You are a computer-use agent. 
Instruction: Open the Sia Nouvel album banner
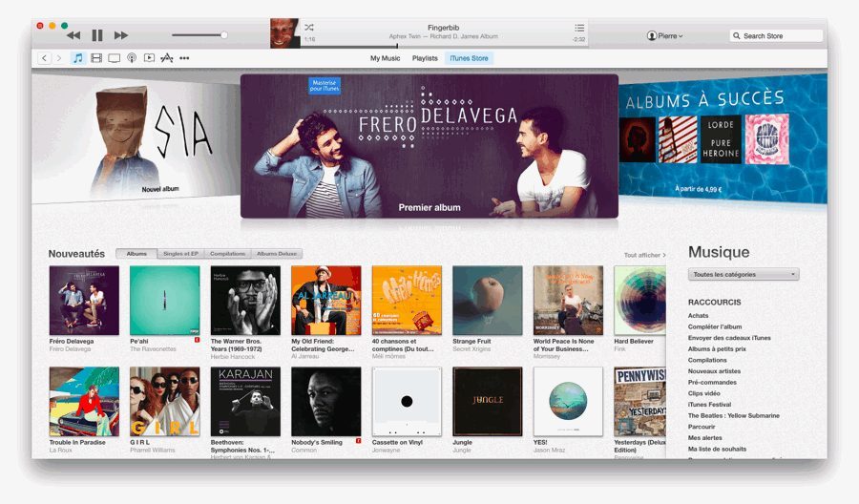tap(136, 138)
